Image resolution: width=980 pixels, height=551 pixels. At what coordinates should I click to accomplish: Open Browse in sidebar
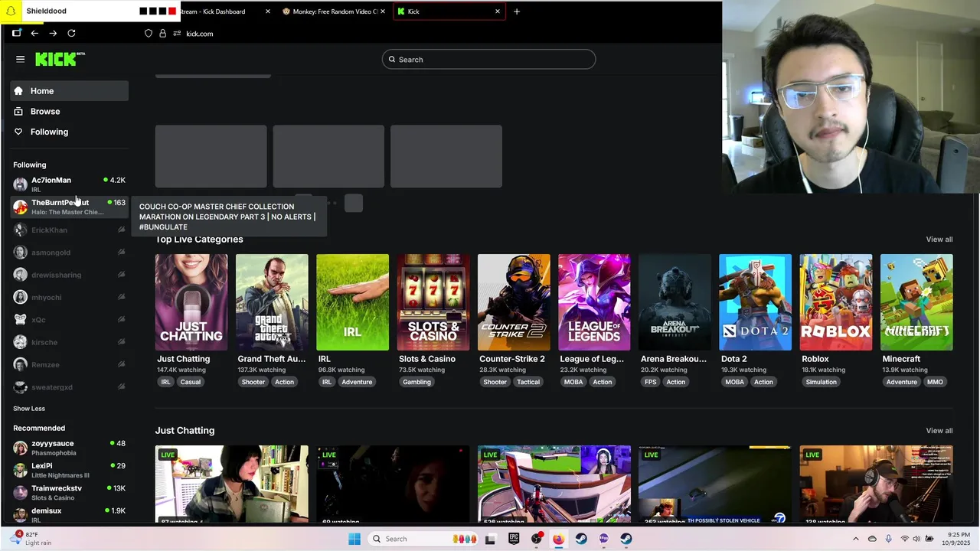pyautogui.click(x=70, y=112)
